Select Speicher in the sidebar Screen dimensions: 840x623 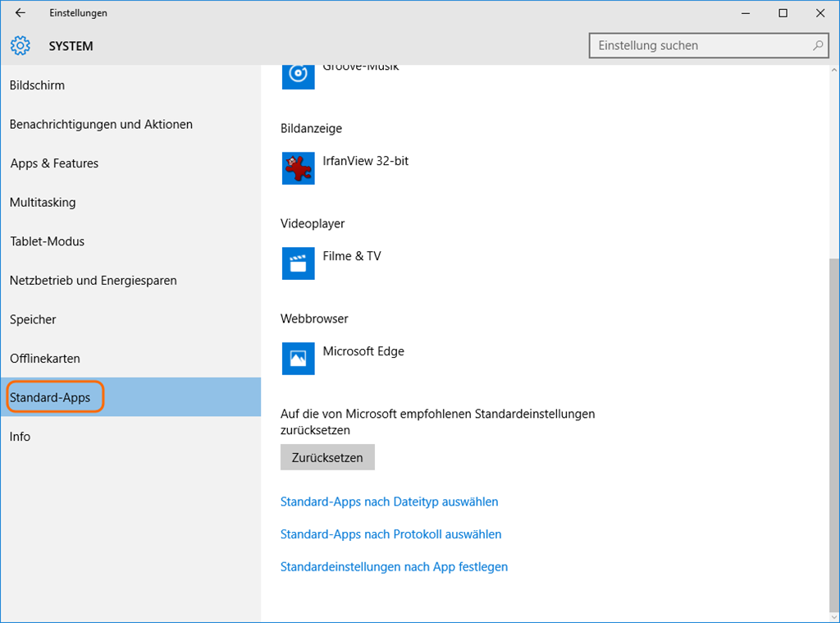33,319
